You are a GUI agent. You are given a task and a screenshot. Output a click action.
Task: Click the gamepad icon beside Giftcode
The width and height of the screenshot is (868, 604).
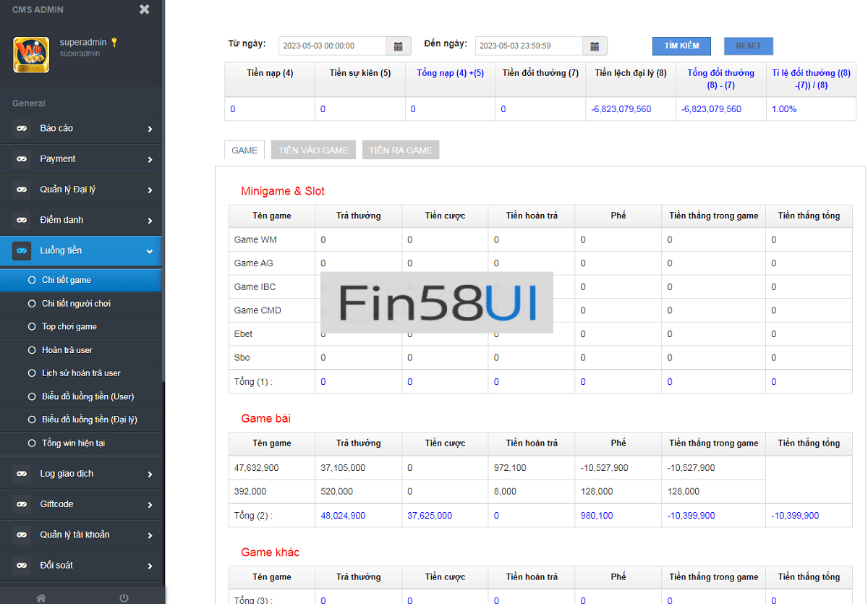[x=22, y=504]
